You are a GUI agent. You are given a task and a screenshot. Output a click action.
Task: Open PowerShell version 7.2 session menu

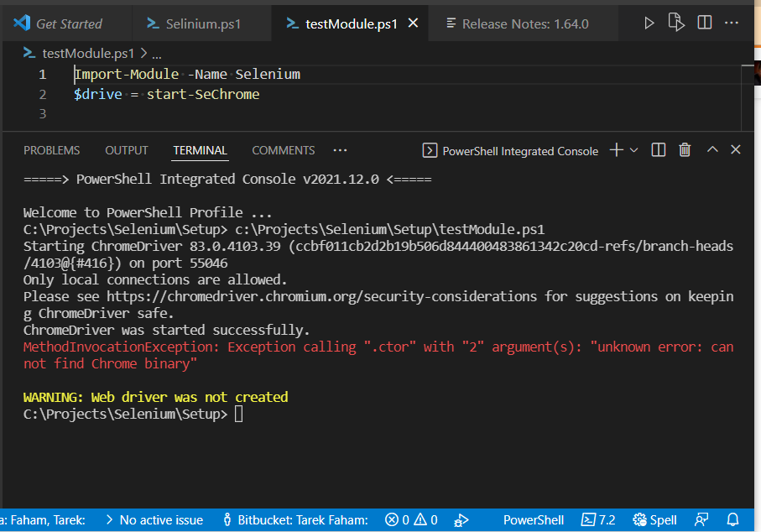(598, 520)
